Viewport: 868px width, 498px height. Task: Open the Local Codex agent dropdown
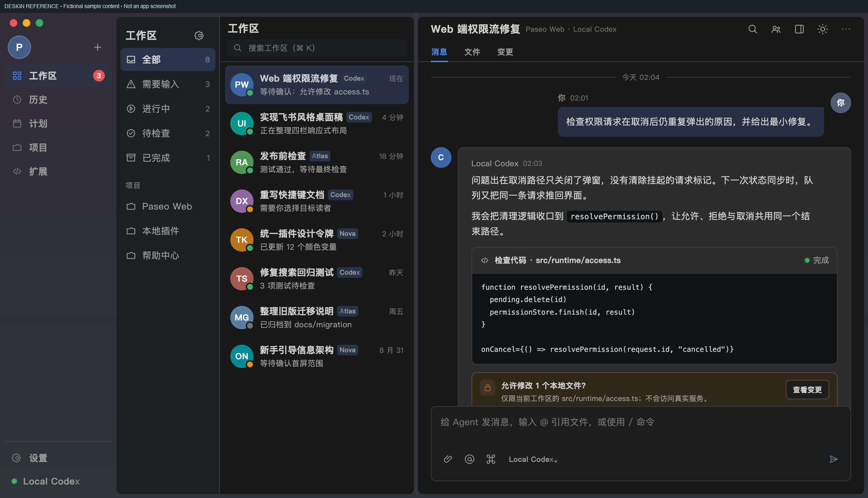click(x=533, y=459)
